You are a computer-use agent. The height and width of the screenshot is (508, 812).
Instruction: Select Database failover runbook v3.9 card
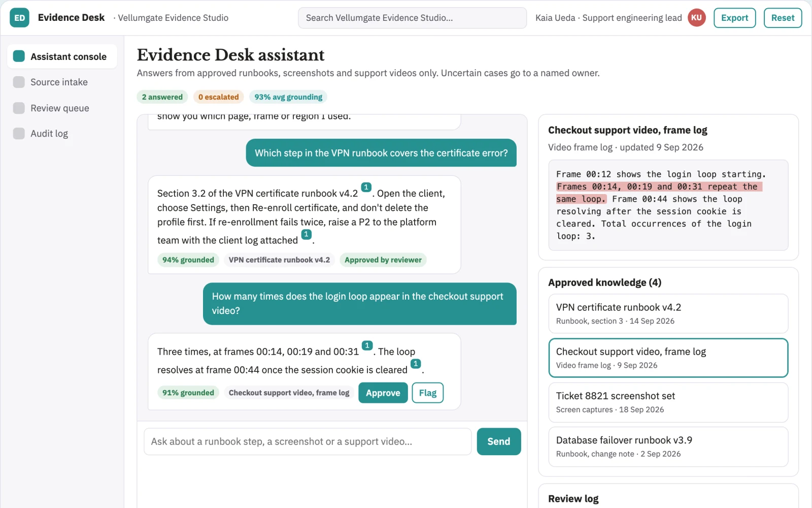[668, 447]
